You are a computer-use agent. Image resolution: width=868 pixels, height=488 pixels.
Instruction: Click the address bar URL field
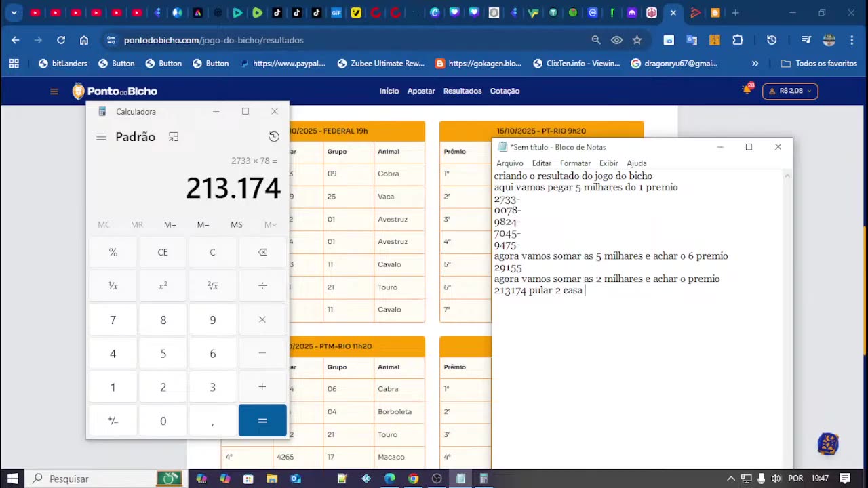coord(346,40)
